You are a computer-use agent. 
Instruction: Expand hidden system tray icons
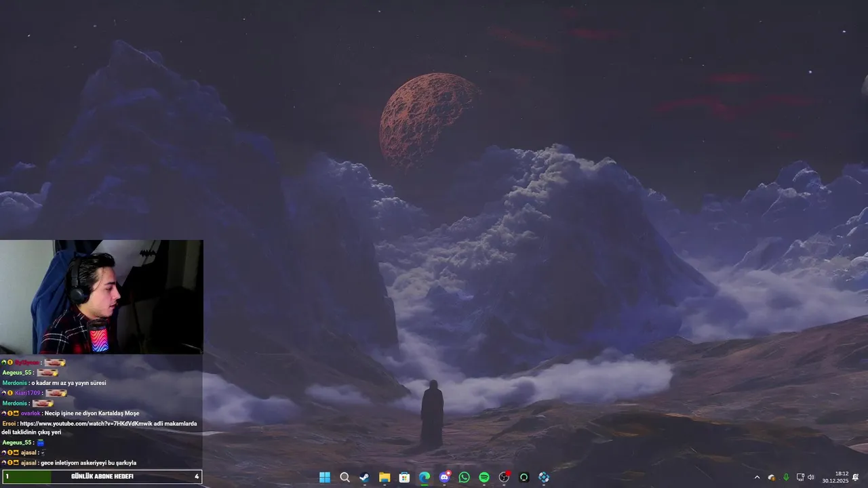(757, 477)
